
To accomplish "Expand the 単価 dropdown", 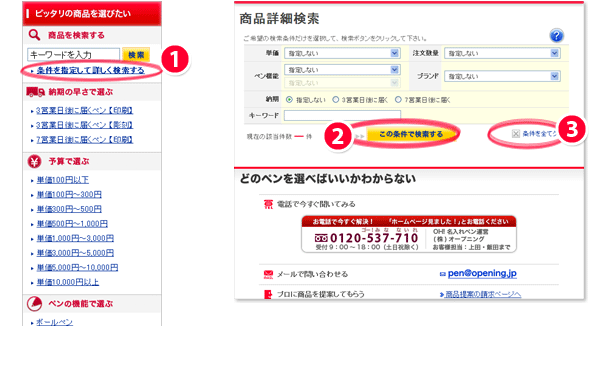I will [x=342, y=53].
